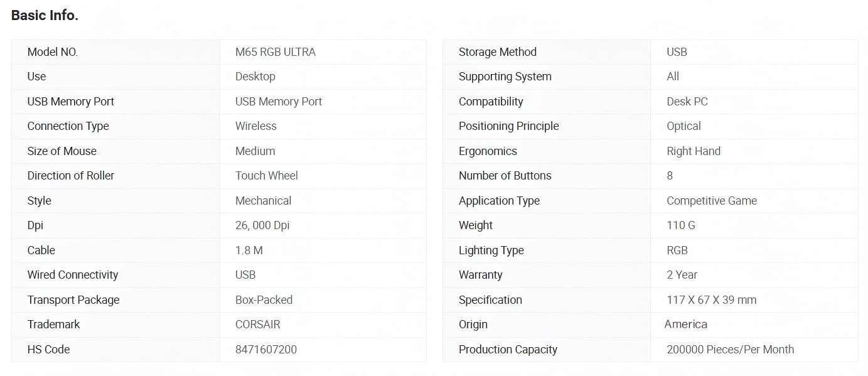Click the Wireless connection type value
The image size is (868, 376).
(255, 126)
